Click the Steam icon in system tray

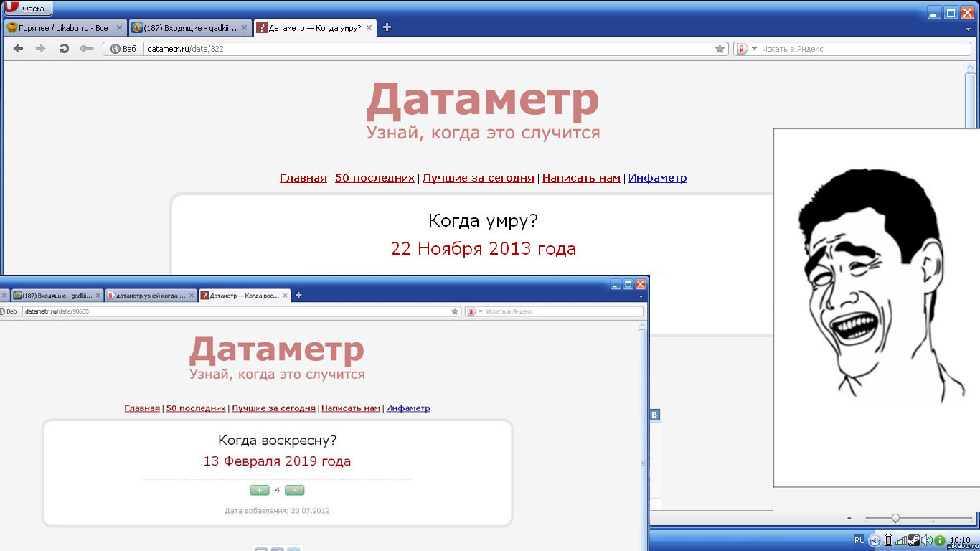point(914,540)
